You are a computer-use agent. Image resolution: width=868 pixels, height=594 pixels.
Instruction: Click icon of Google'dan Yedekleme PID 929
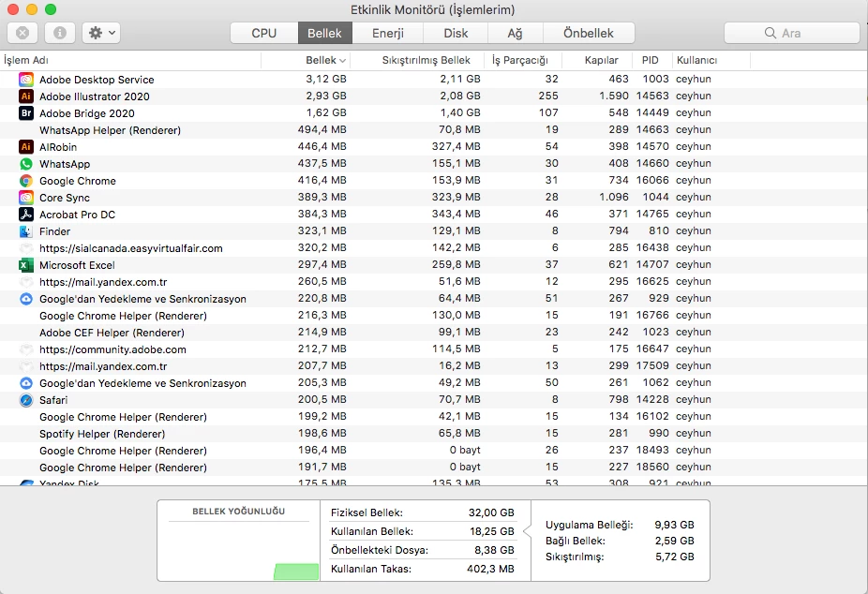coord(26,299)
